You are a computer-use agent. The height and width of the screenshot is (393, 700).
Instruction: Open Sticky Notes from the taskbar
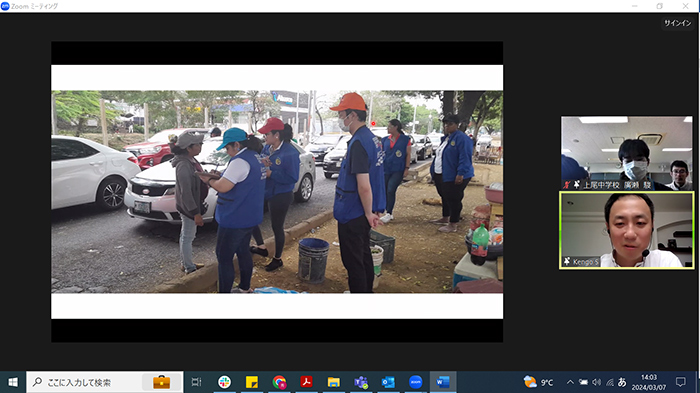click(252, 382)
